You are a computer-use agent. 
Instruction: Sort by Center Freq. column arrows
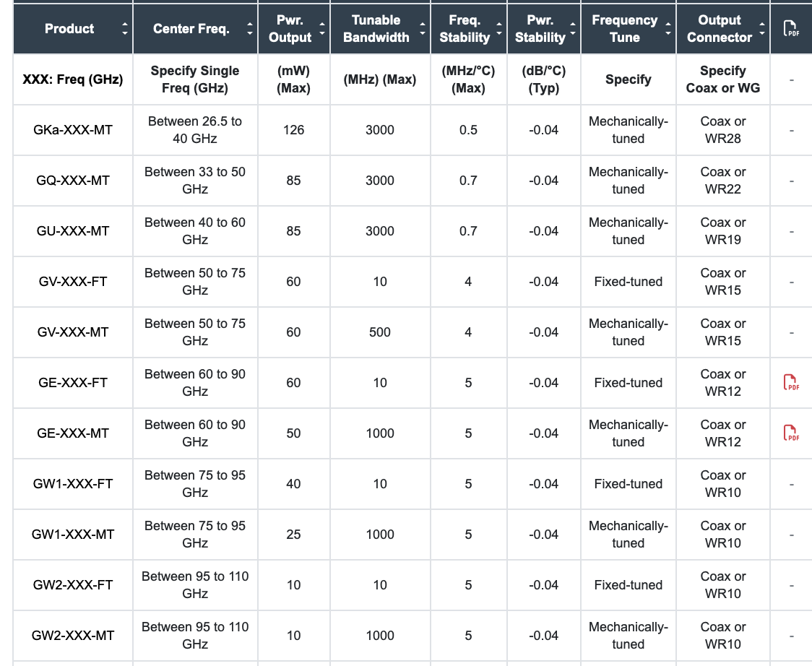click(x=250, y=29)
